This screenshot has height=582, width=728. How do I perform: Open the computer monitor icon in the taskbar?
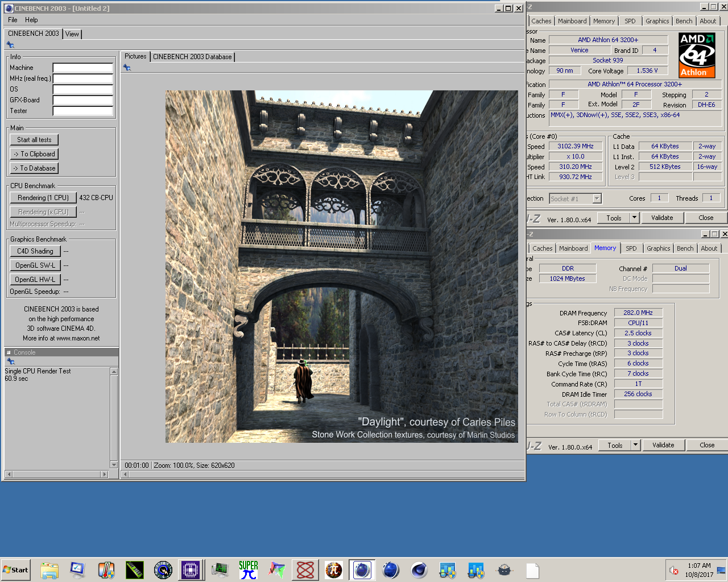[77, 570]
